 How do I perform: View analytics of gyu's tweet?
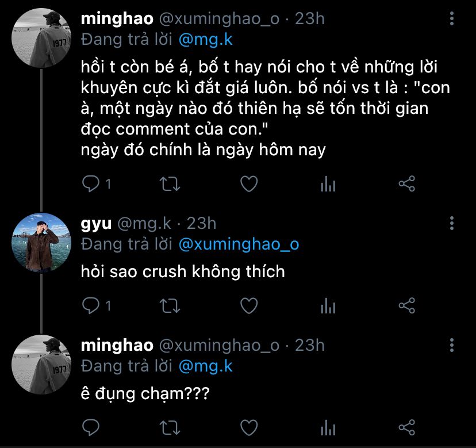(328, 306)
